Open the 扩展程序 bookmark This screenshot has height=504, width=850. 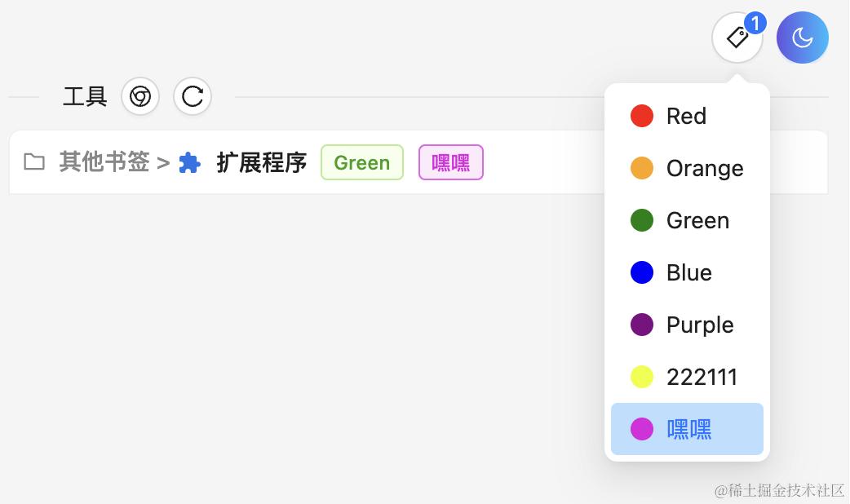(x=261, y=162)
